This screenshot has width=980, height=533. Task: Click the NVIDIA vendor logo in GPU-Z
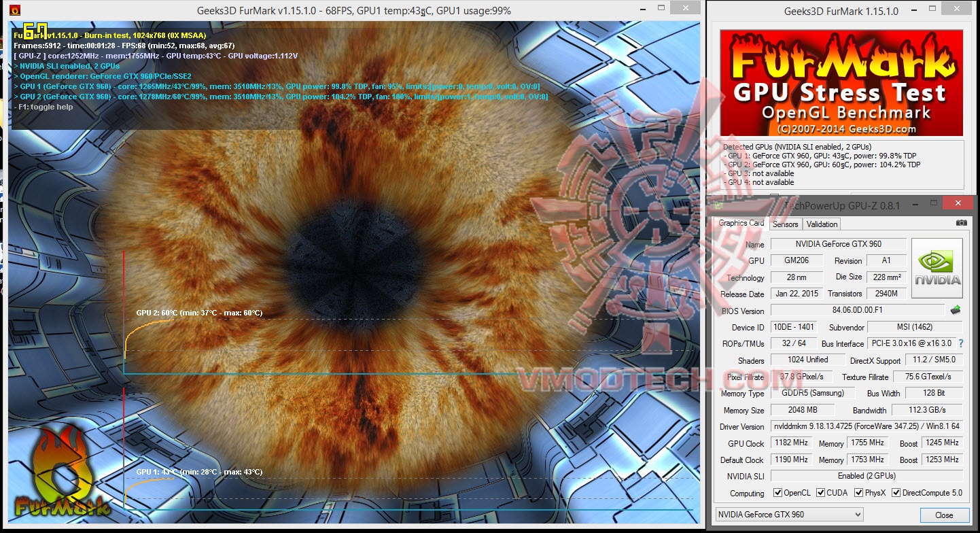coord(937,268)
